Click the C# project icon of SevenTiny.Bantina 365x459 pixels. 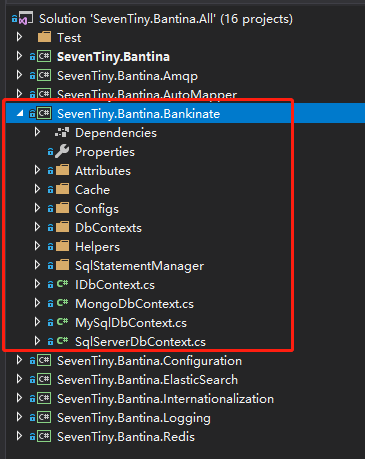pos(44,56)
